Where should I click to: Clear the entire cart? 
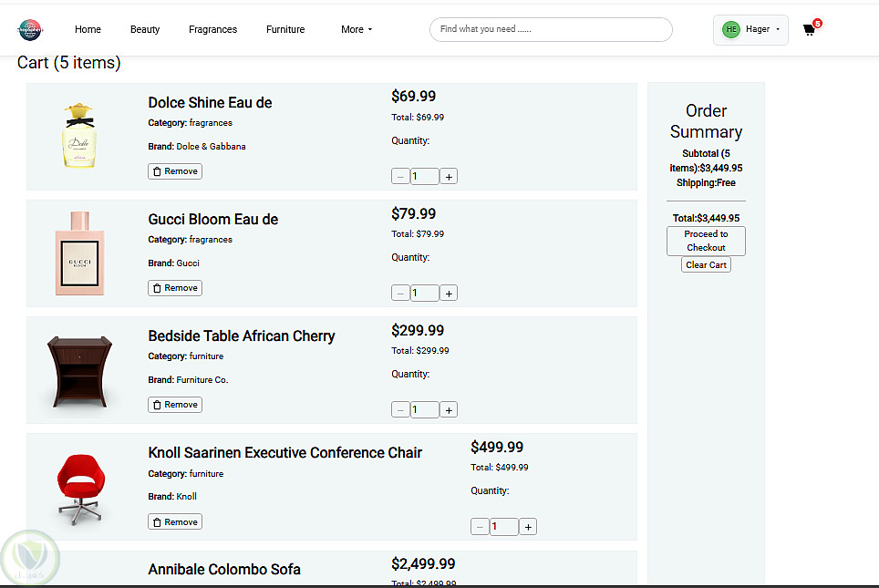point(706,265)
